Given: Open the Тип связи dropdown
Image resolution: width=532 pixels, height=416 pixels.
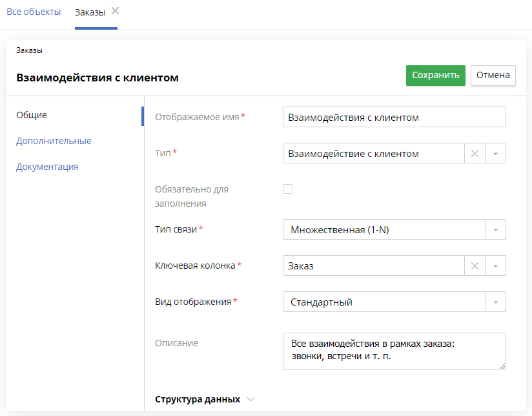Looking at the screenshot, I should (x=495, y=229).
